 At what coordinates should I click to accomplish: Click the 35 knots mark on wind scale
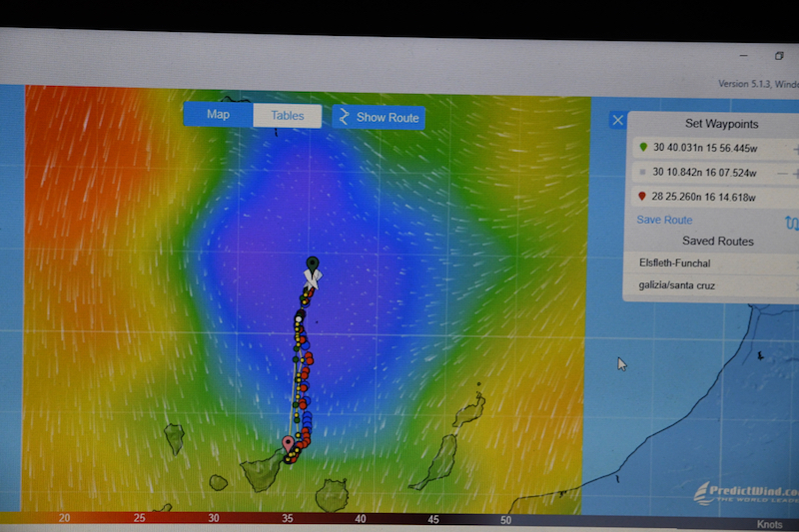288,518
